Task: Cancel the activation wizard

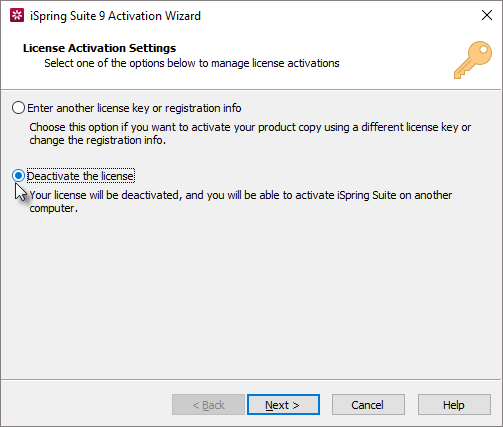Action: (x=368, y=405)
